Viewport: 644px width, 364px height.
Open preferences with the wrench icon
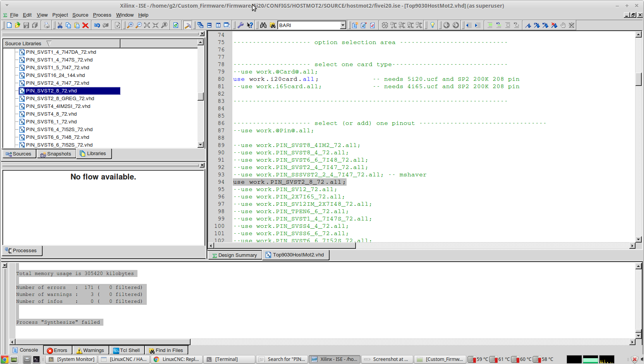tap(240, 25)
